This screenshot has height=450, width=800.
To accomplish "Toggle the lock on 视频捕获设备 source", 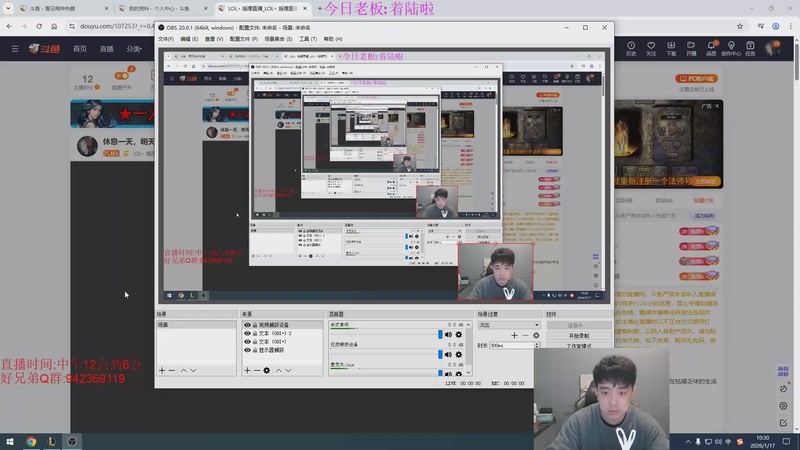I will pos(255,325).
